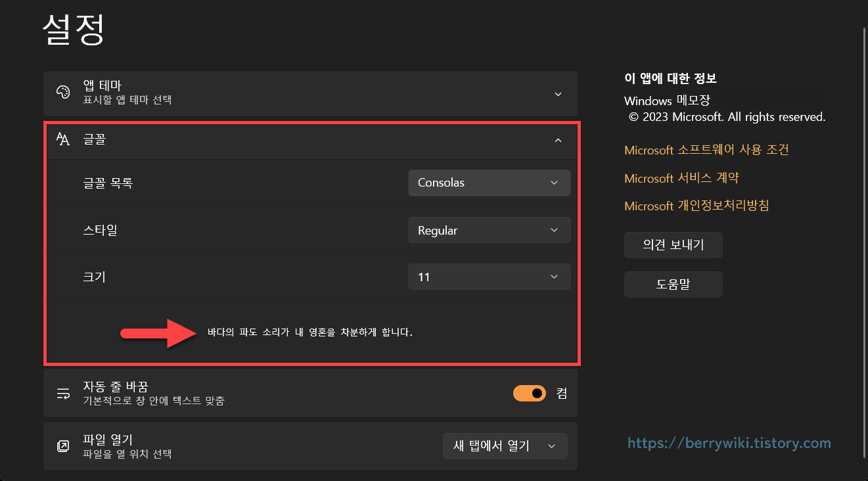Click the AA font icon beside 글꼴
The image size is (868, 481).
click(x=62, y=139)
